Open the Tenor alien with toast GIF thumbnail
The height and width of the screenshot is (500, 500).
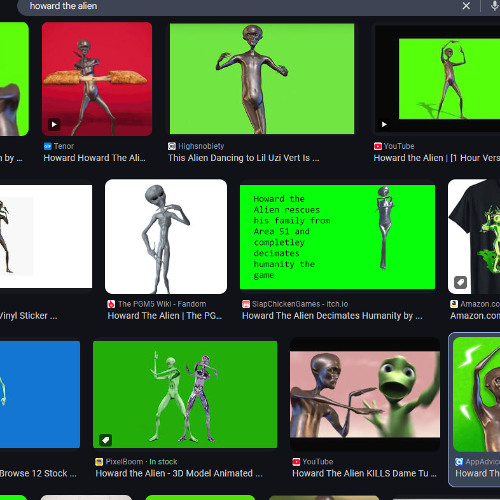(x=97, y=79)
